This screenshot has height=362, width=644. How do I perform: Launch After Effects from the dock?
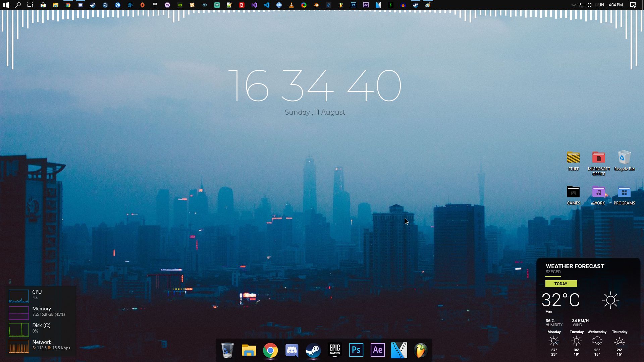click(378, 350)
